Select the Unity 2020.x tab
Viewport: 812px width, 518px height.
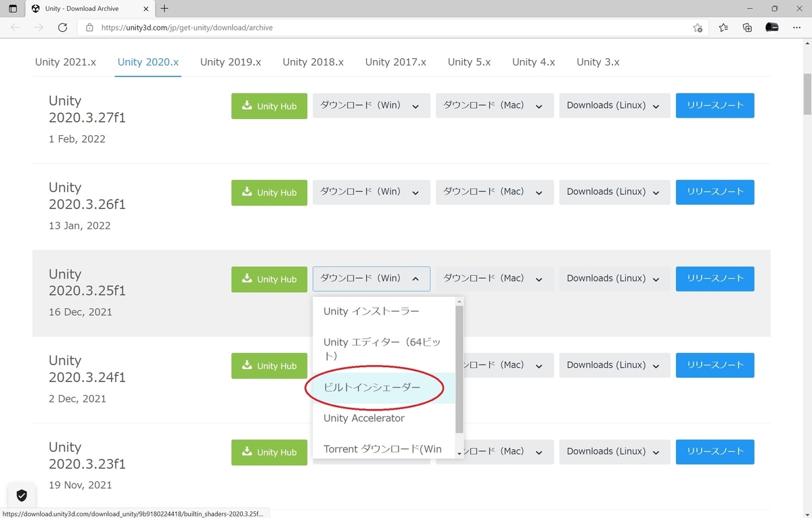pos(148,62)
